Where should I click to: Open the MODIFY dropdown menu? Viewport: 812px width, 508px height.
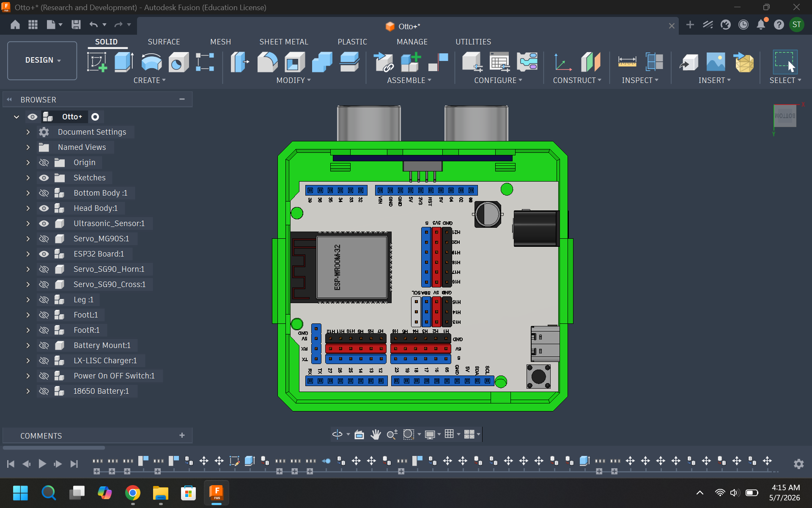point(293,80)
